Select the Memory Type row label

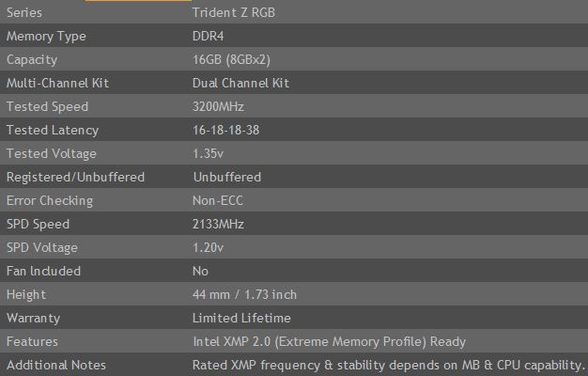[x=46, y=37]
